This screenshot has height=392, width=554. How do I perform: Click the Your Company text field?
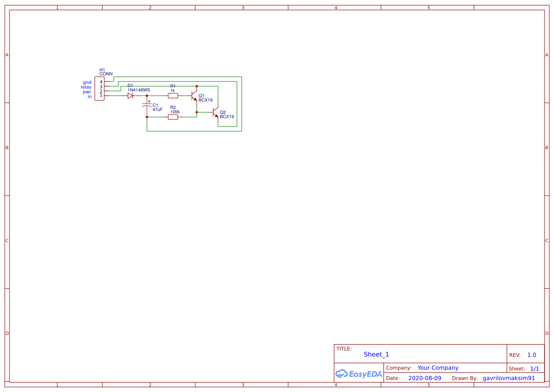[x=437, y=367]
